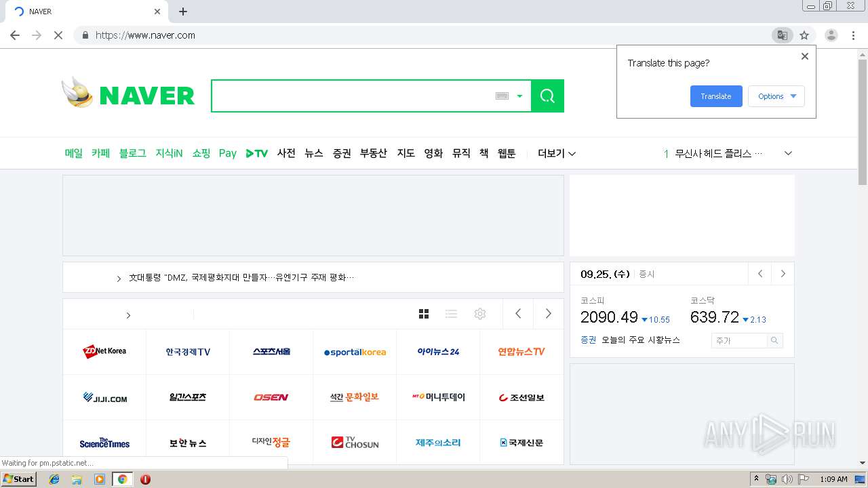Open the 부동산 link
The width and height of the screenshot is (868, 488).
pos(374,153)
